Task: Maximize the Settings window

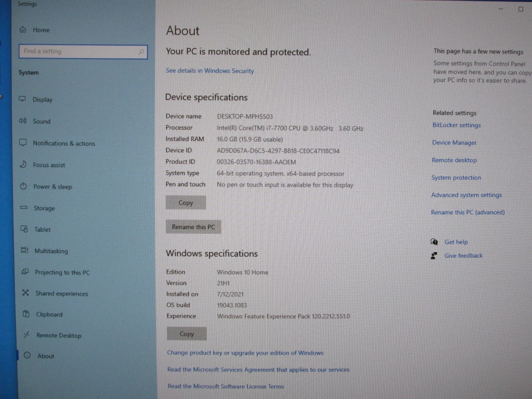Action: (521, 9)
